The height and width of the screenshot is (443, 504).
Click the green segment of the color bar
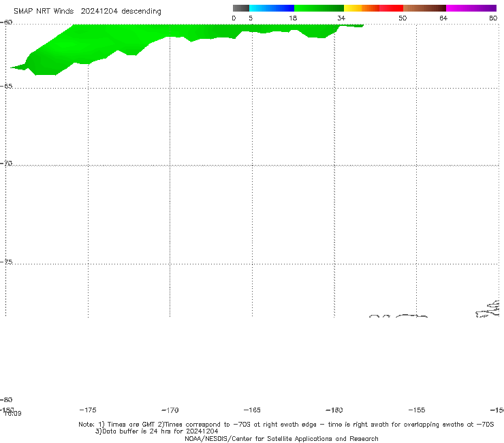319,8
